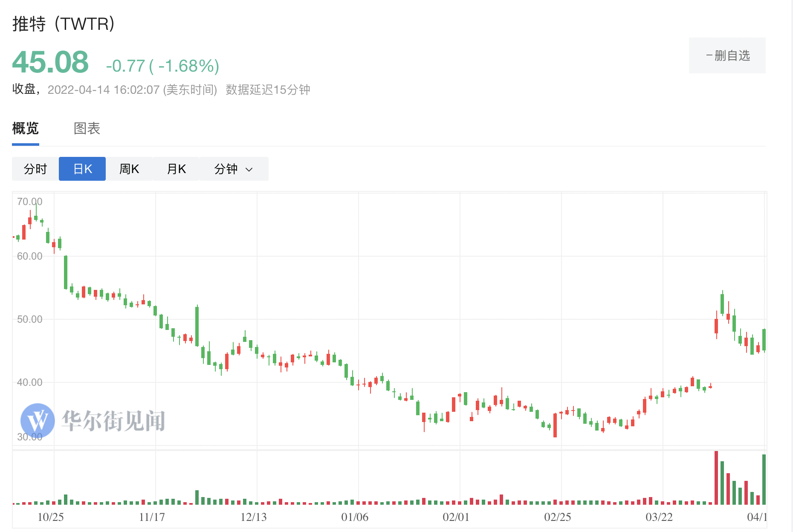Select the 周K chart period
The height and width of the screenshot is (532, 793).
pos(129,169)
